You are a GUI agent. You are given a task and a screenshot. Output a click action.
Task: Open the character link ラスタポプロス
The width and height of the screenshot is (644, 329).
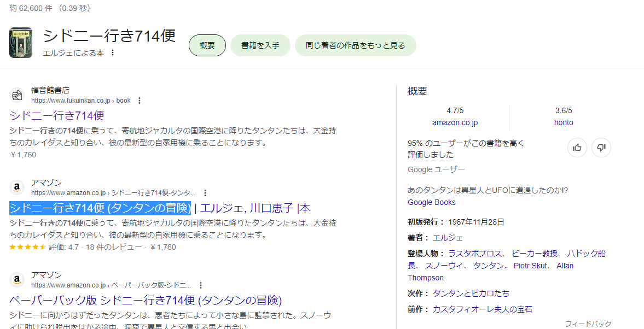475,254
